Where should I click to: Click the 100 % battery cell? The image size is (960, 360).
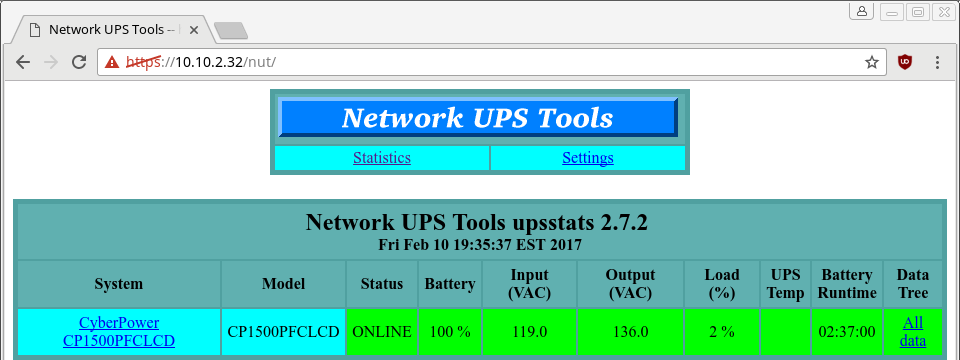[450, 332]
